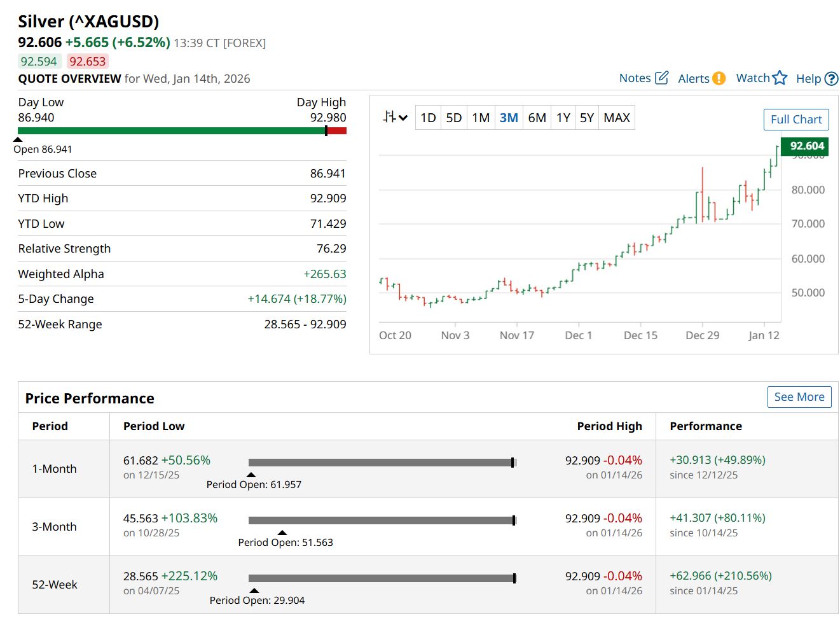Click the last price 92.606
This screenshot has width=840, height=621.
[40, 43]
